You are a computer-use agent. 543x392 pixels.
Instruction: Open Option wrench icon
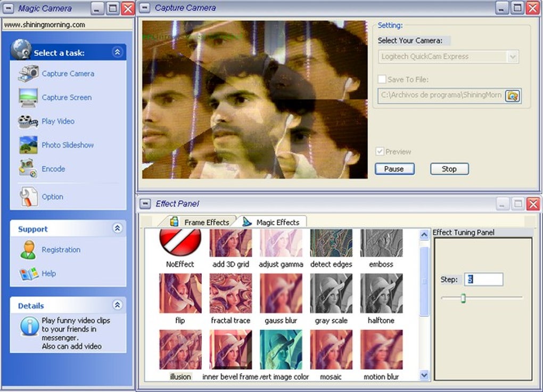pos(28,197)
